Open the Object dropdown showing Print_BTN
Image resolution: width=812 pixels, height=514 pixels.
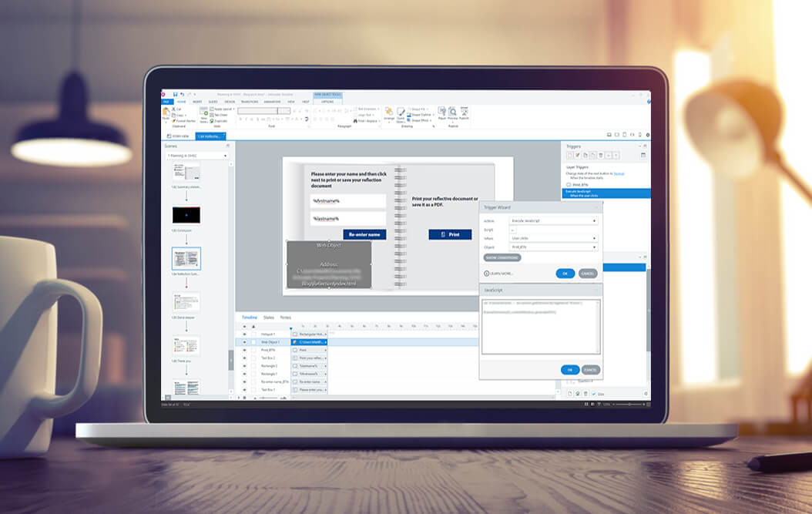click(x=552, y=247)
